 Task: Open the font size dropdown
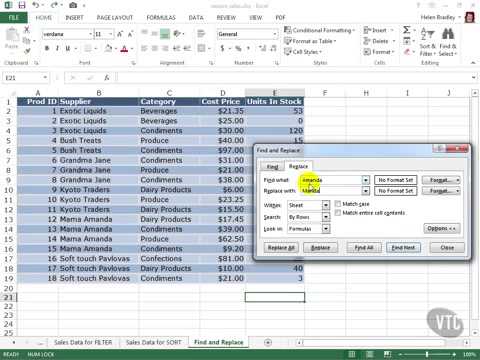pos(110,34)
